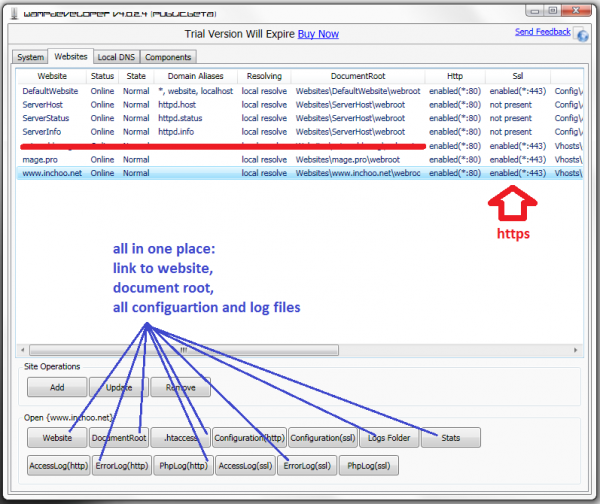Minimize the WampDeveloper window
The height and width of the screenshot is (504, 600).
click(535, 11)
